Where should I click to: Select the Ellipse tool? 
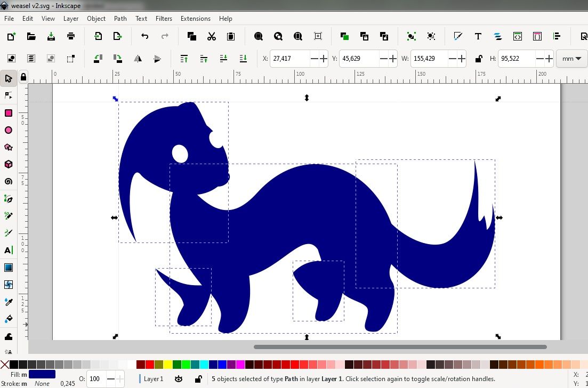9,130
